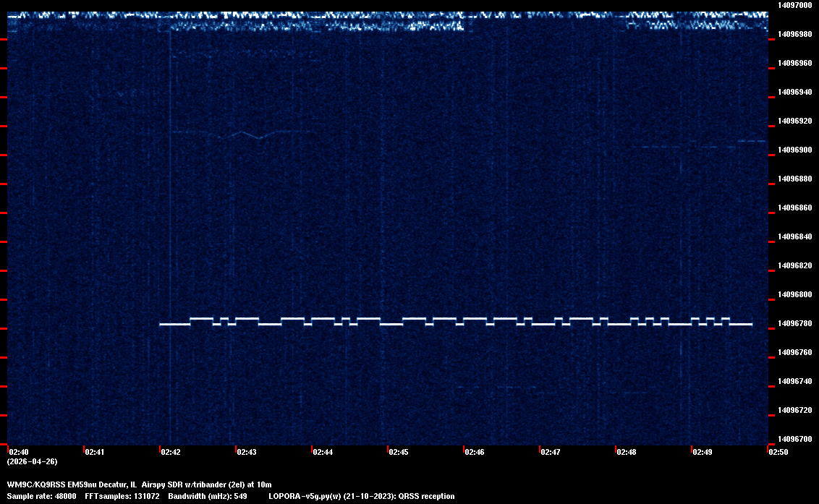This screenshot has width=819, height=504.
Task: Select the 02:50 time marker
Action: click(x=778, y=452)
